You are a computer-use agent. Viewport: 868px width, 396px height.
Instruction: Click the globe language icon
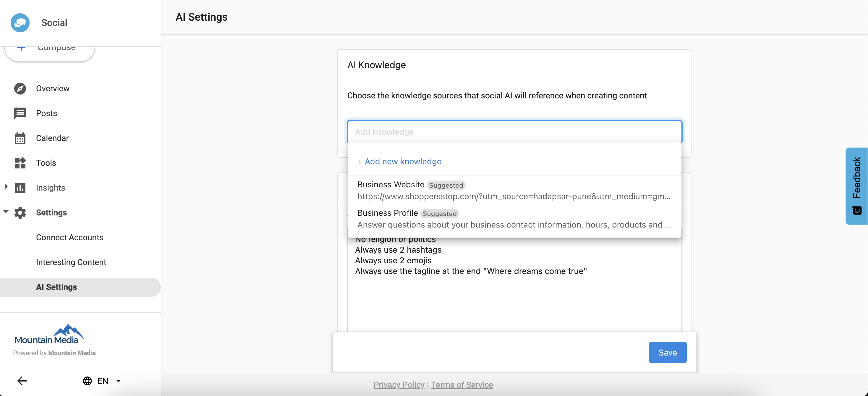coord(87,381)
